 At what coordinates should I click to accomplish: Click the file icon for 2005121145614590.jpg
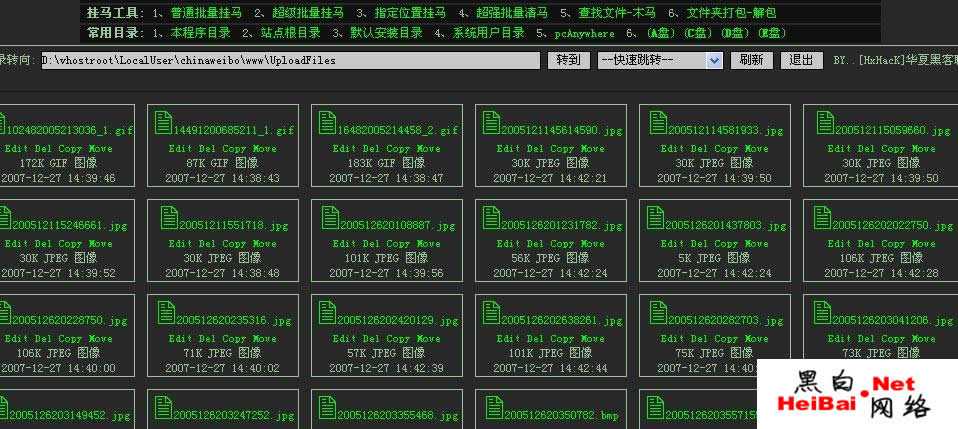pyautogui.click(x=491, y=122)
